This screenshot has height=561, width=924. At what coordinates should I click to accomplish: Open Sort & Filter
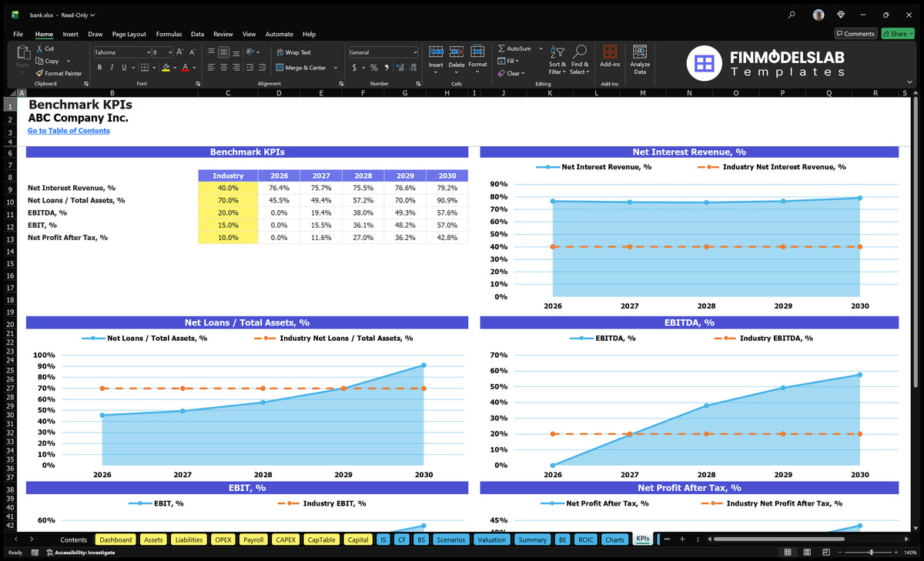(557, 59)
